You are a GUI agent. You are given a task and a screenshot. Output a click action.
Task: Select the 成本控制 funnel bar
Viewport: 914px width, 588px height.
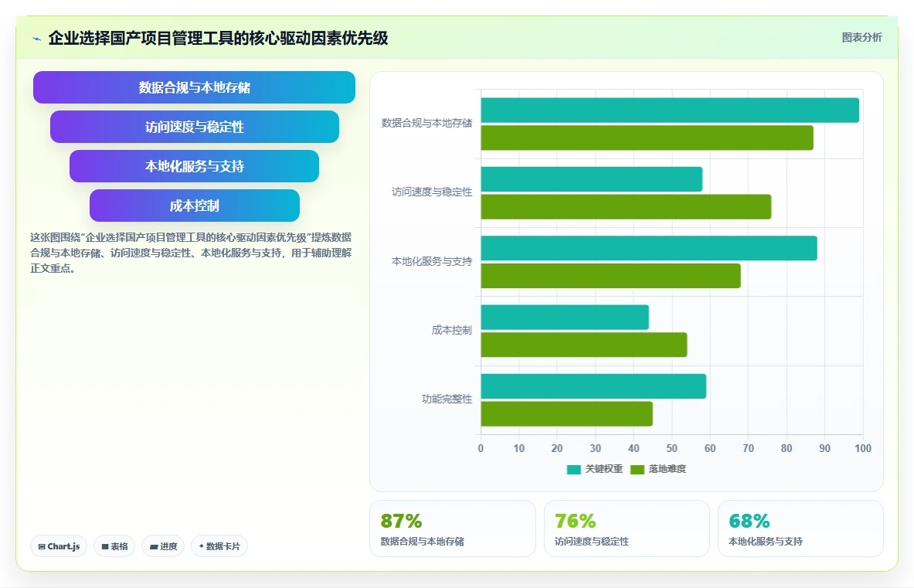pos(194,206)
